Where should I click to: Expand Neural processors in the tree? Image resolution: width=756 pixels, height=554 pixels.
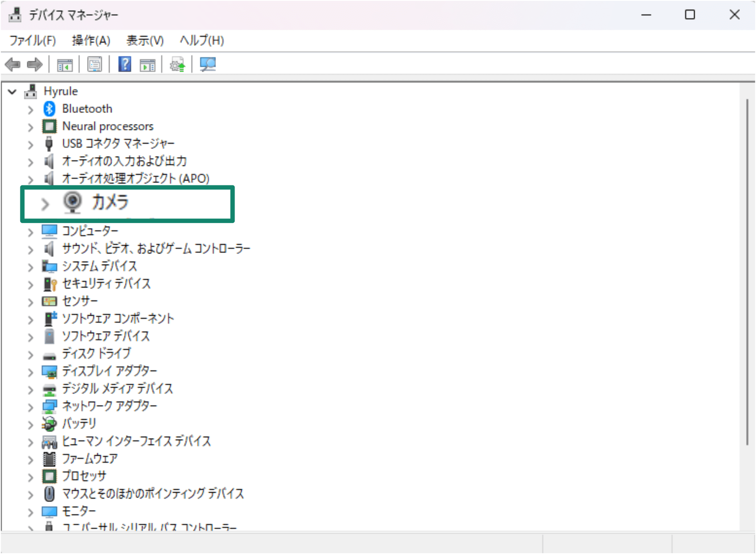(30, 127)
